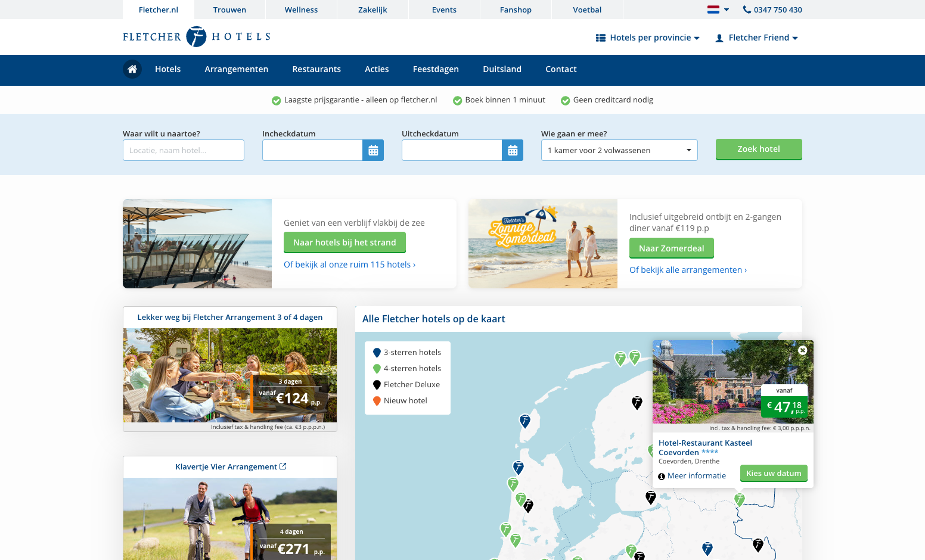Click the external link icon after Klavertje Vier Arrangement
Screen dimensions: 925x560
[283, 466]
